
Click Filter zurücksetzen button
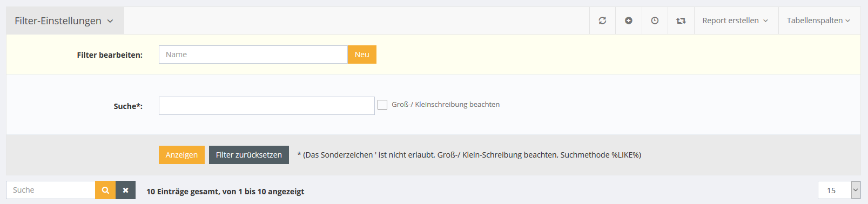(x=249, y=155)
